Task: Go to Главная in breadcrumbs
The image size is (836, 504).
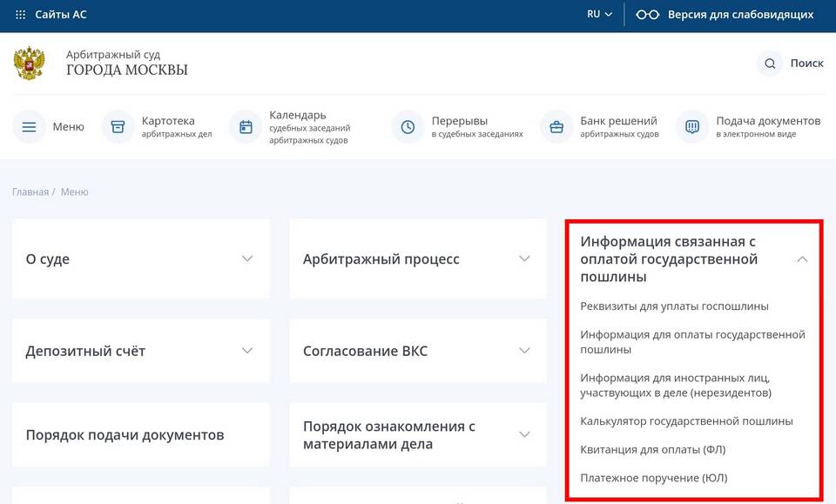Action: (x=30, y=192)
